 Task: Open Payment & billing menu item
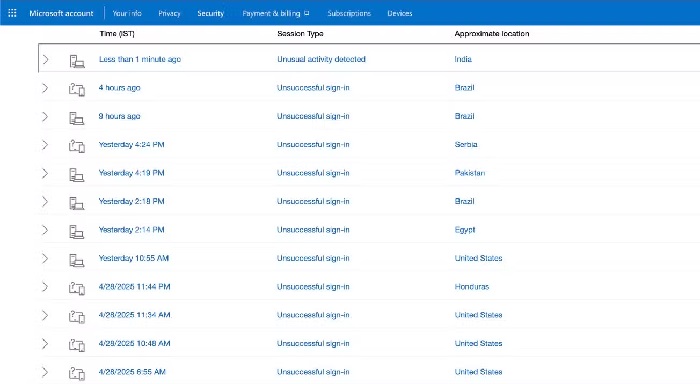tap(271, 13)
